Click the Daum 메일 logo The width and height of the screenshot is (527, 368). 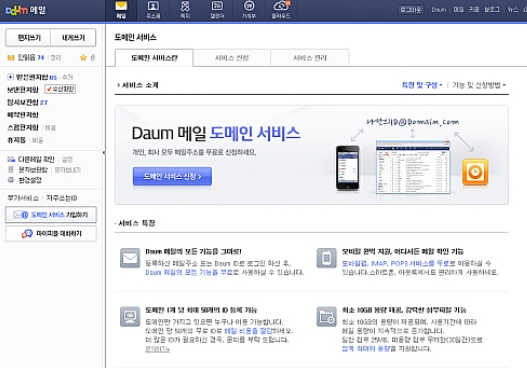click(x=26, y=10)
